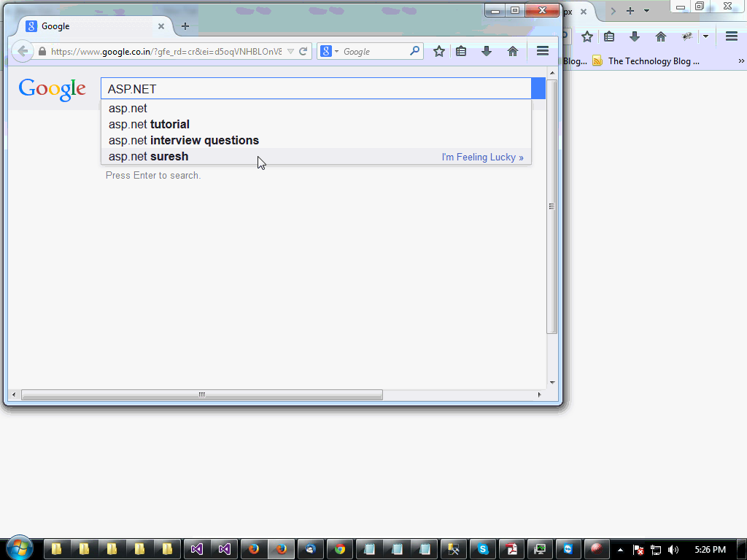This screenshot has height=560, width=747.
Task: Open list-all-tabs dropdown in background window
Action: tap(646, 10)
